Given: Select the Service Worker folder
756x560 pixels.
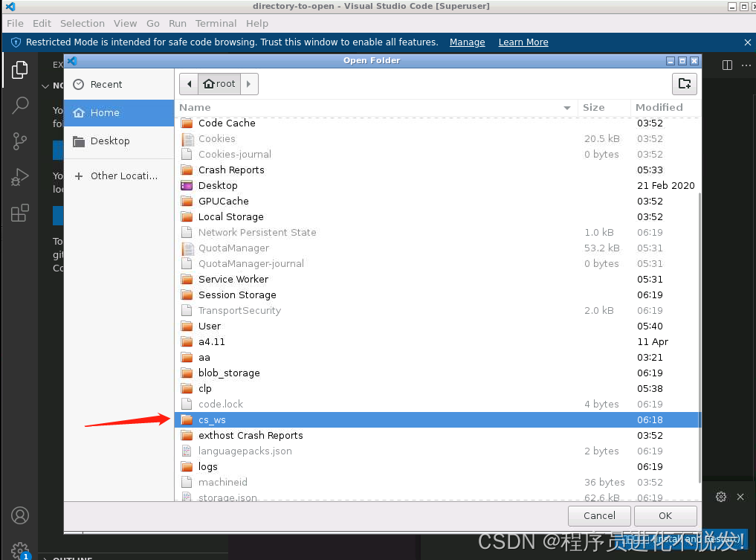Looking at the screenshot, I should pyautogui.click(x=437, y=280).
